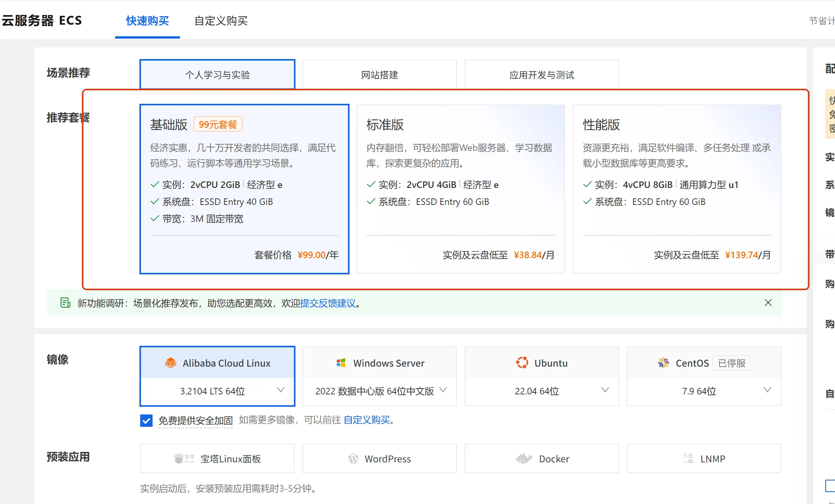Click the 实例启动后 install time note
Screen dimensions: 835x504
click(x=230, y=488)
